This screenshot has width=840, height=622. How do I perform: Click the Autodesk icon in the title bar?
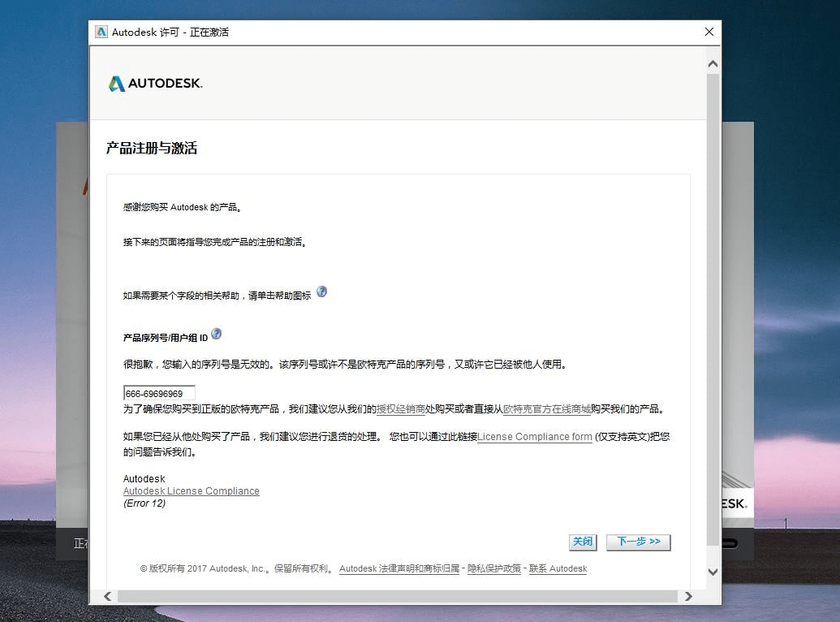coord(101,31)
